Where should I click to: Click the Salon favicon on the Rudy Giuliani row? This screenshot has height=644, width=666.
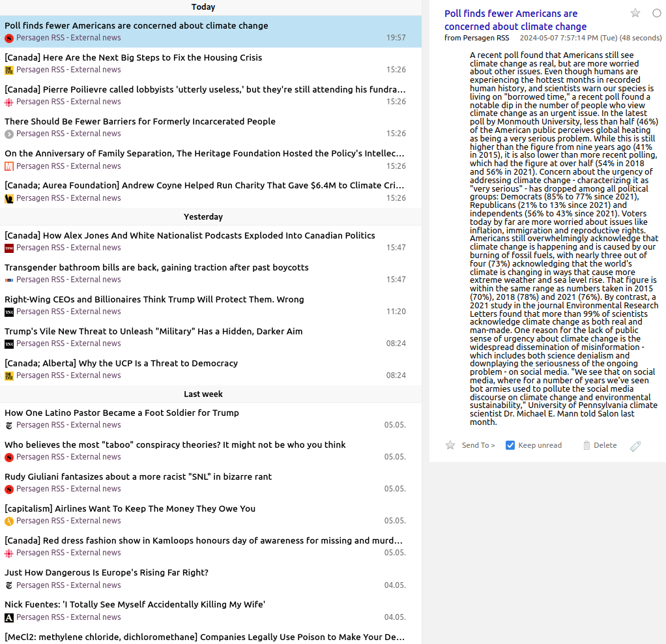(9, 489)
